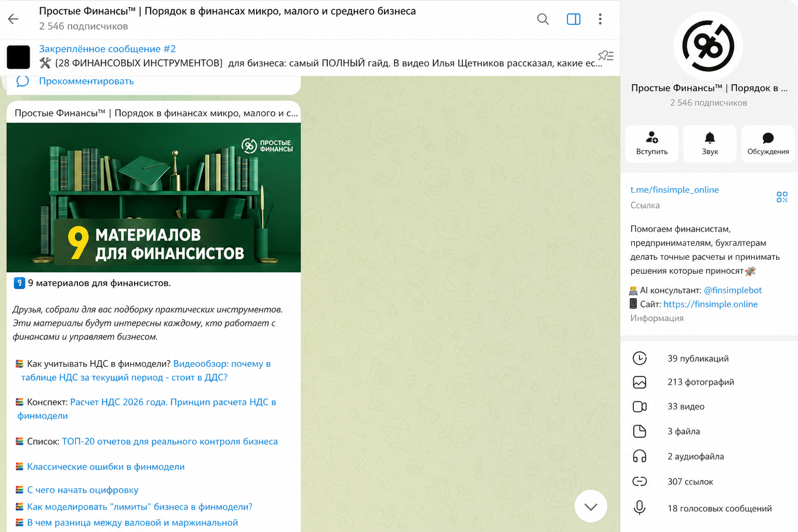Click the channel title in the header
Viewport: 798px width, 532px height.
click(228, 11)
